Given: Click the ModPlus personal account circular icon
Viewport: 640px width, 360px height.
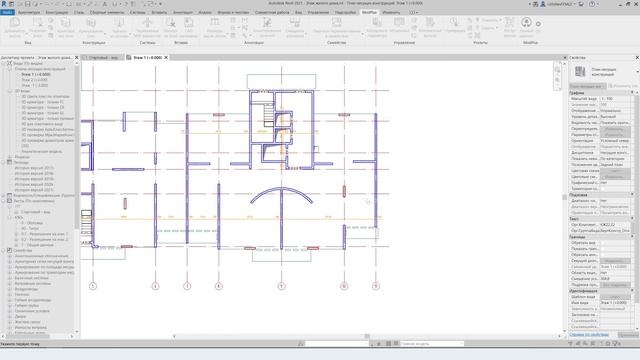Looking at the screenshot, I should point(527,22).
